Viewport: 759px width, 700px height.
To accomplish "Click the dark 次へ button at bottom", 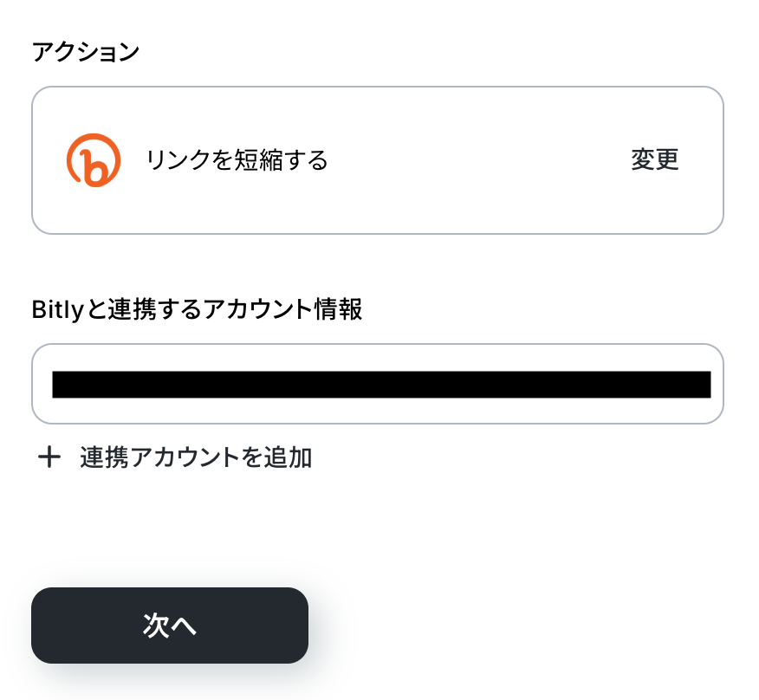I will 170,625.
